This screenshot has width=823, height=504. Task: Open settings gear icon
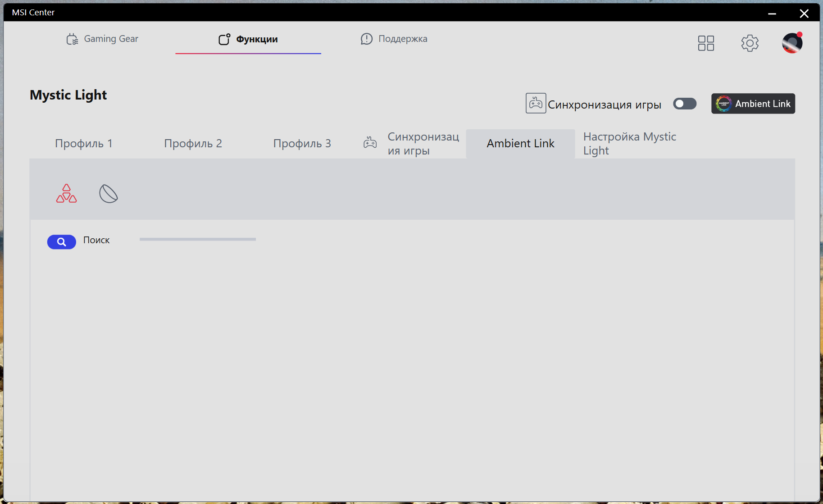(750, 43)
